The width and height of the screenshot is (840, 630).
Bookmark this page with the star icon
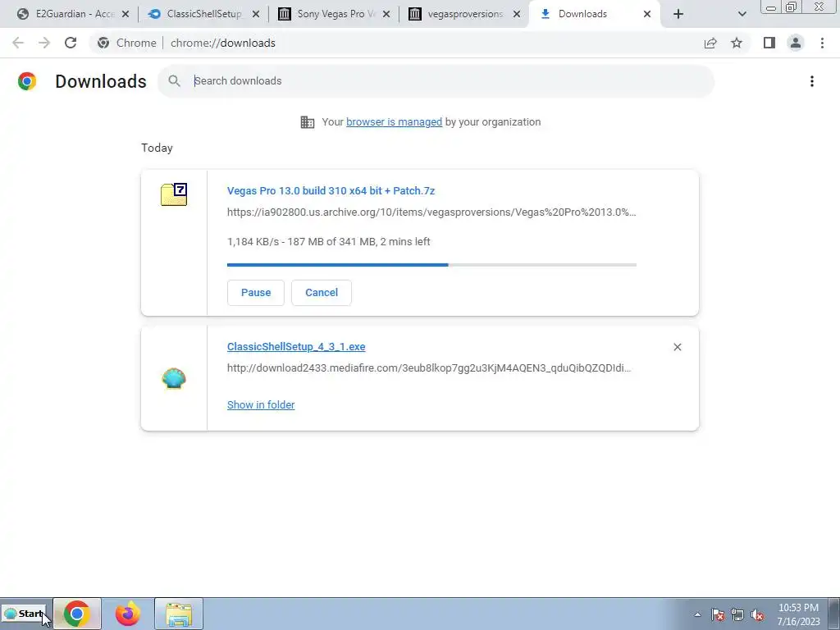(x=737, y=43)
